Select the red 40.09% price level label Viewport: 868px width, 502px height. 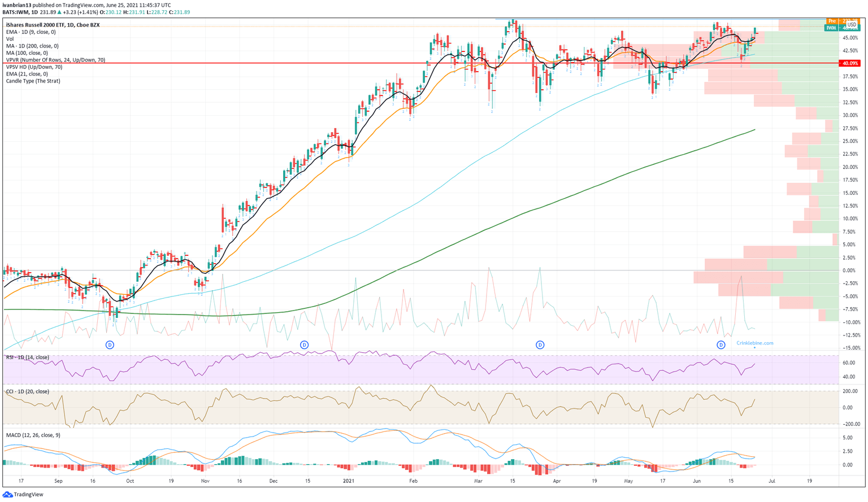pos(850,63)
